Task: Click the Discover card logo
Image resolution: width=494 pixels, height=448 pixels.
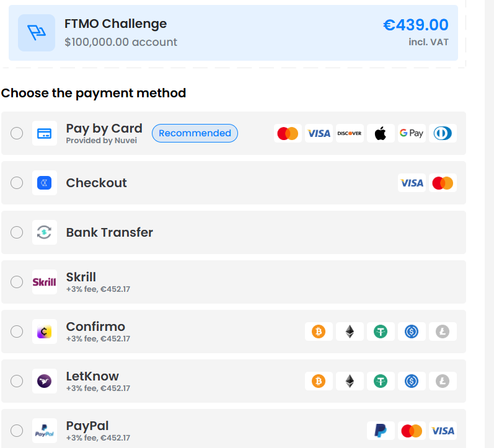Action: point(350,133)
